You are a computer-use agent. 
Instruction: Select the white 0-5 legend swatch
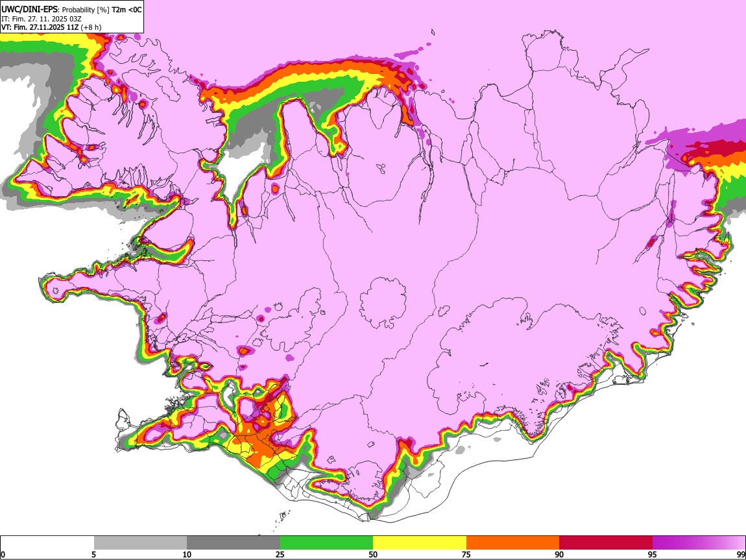(47, 542)
